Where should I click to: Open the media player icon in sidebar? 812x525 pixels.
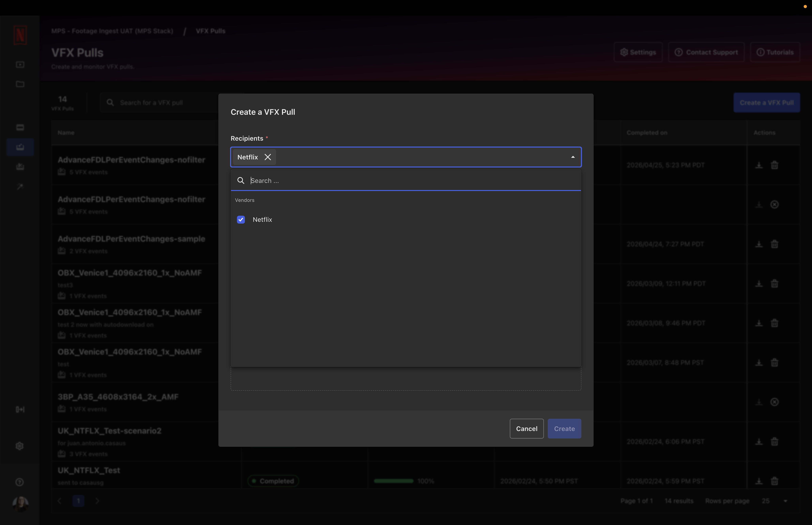coord(20,64)
